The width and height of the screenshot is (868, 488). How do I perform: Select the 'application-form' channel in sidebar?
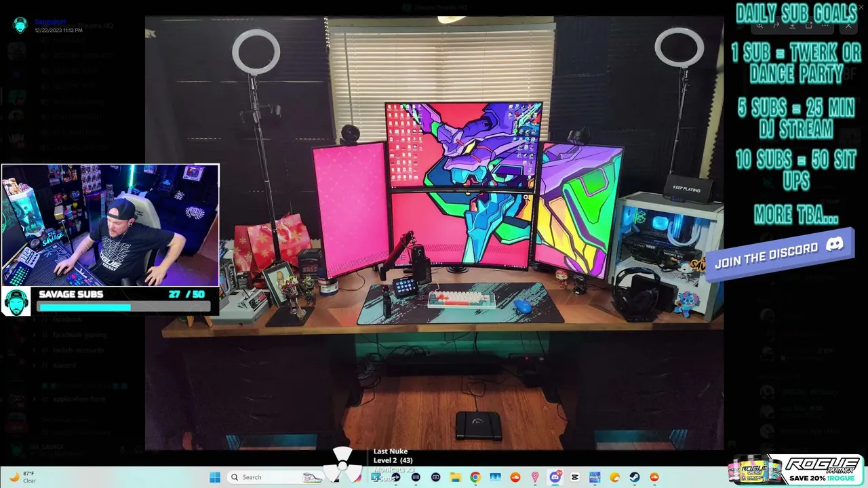point(79,399)
